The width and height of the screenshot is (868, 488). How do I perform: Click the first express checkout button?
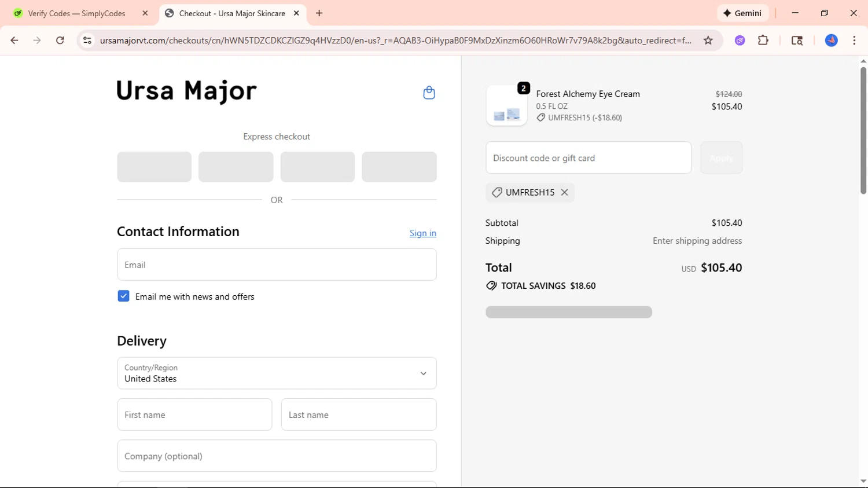(x=155, y=167)
